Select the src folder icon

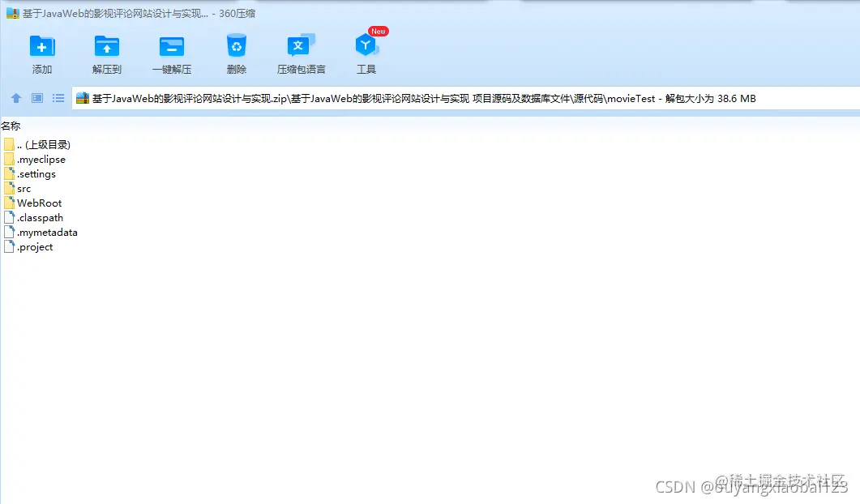pyautogui.click(x=9, y=188)
